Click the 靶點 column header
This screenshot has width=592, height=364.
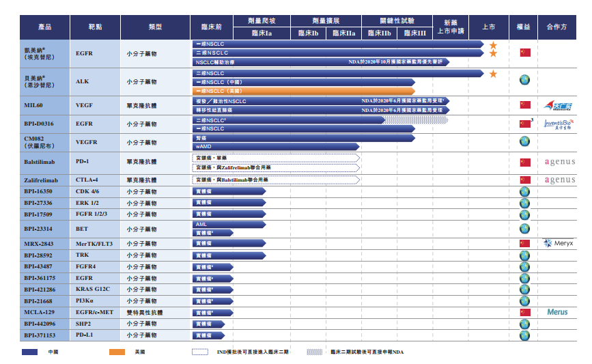(x=95, y=27)
